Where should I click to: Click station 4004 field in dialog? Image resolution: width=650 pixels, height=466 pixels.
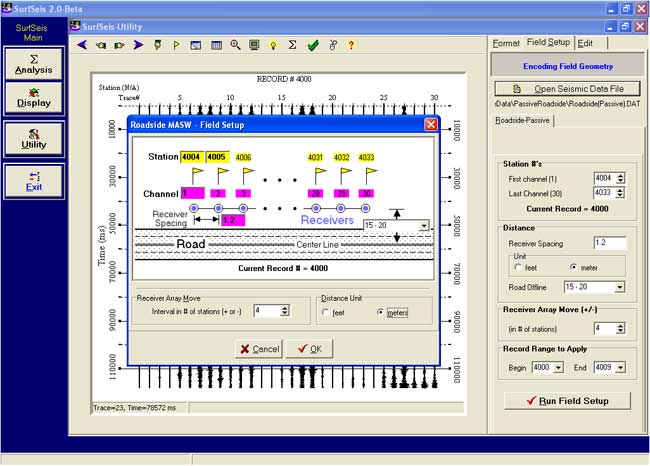click(192, 157)
